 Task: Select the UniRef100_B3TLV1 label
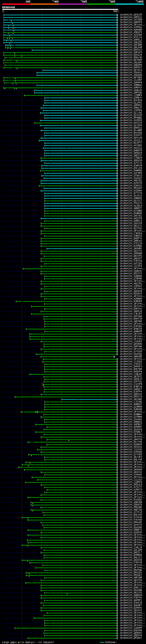131,37
